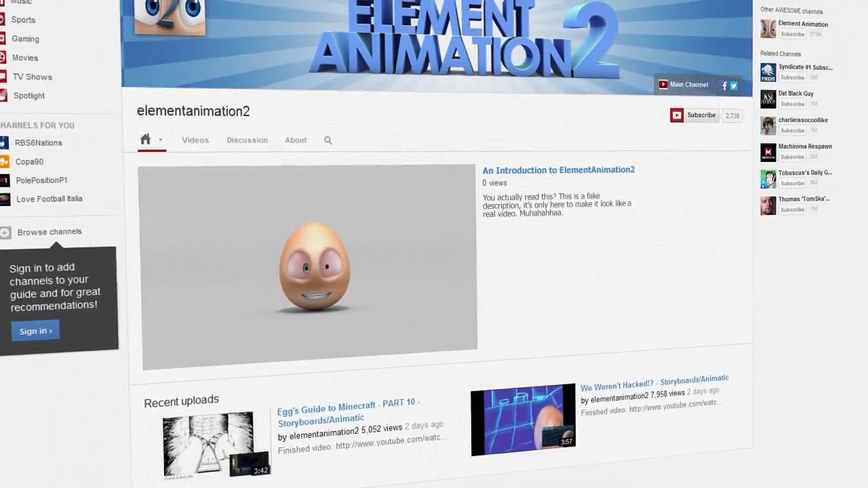868x488 pixels.
Task: Click the Browse channels link
Action: tap(50, 232)
